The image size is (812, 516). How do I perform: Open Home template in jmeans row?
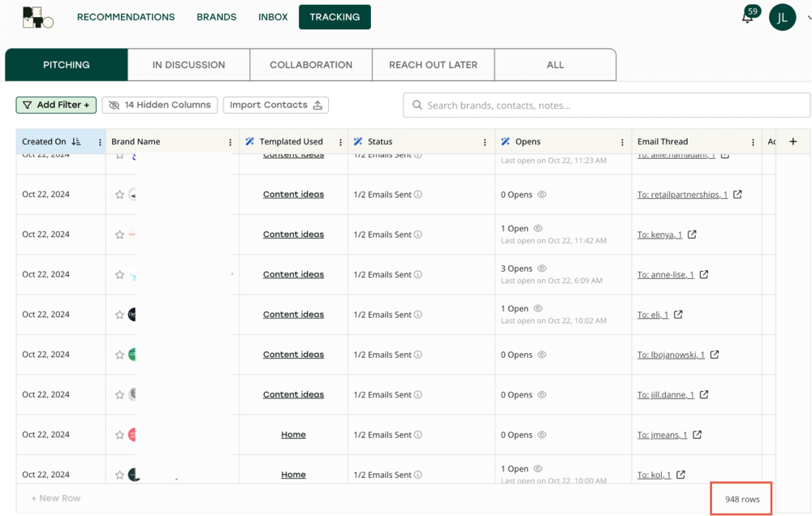point(293,435)
